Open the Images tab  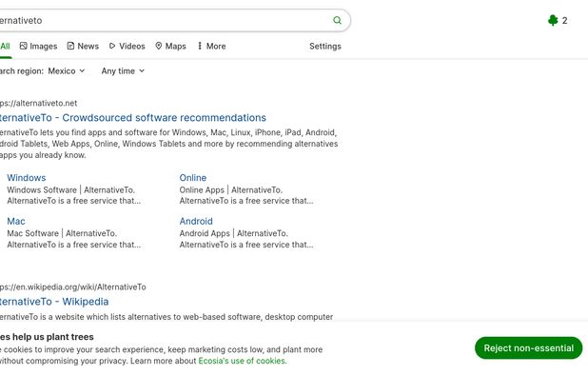tap(38, 46)
